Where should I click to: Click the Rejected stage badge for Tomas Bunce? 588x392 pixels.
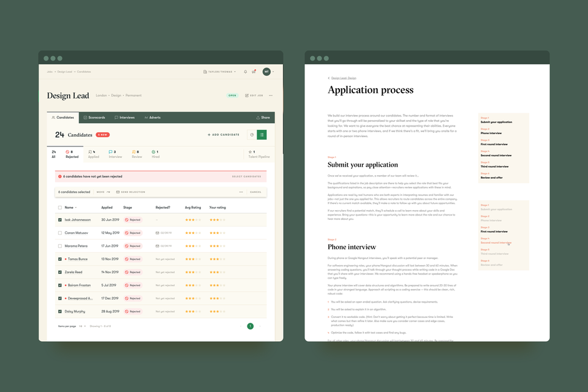point(133,259)
